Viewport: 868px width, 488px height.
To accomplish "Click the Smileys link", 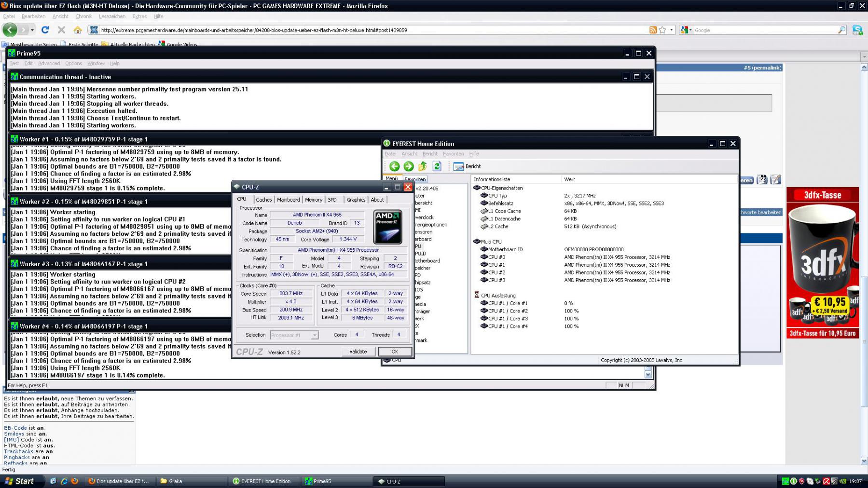I will [14, 434].
